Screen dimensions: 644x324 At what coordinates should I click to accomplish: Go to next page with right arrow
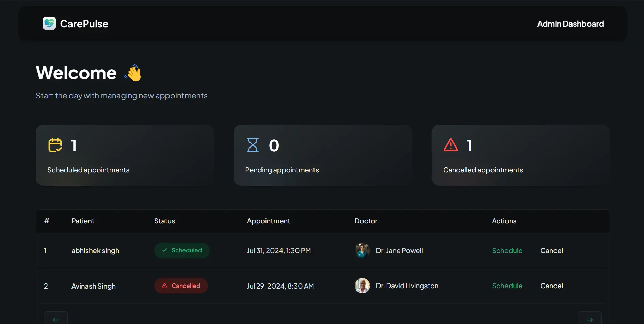pos(590,319)
